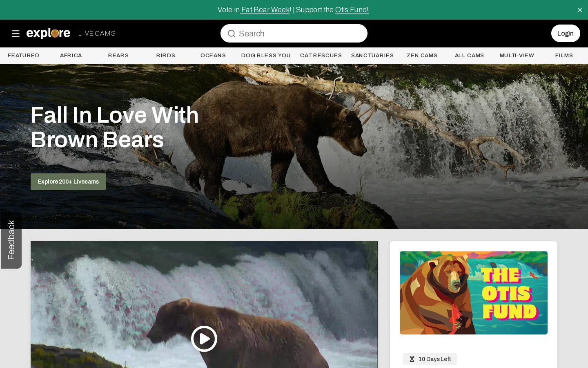
Task: Open the Feedback side tab
Action: tap(11, 240)
